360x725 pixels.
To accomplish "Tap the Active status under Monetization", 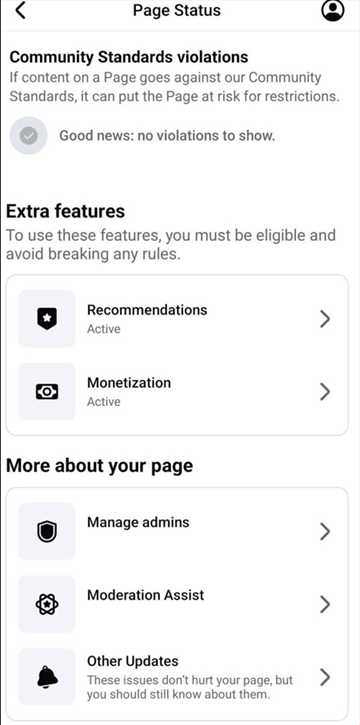I will point(104,402).
